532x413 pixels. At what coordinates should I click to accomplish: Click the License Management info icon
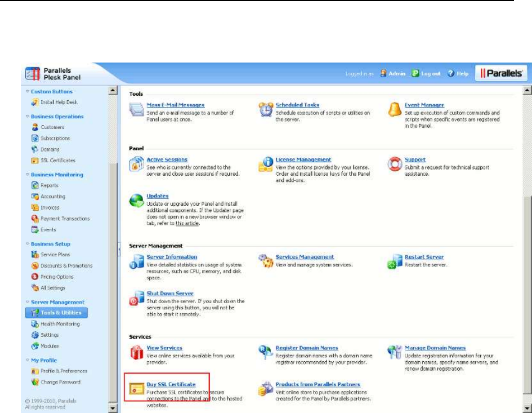[x=266, y=164]
